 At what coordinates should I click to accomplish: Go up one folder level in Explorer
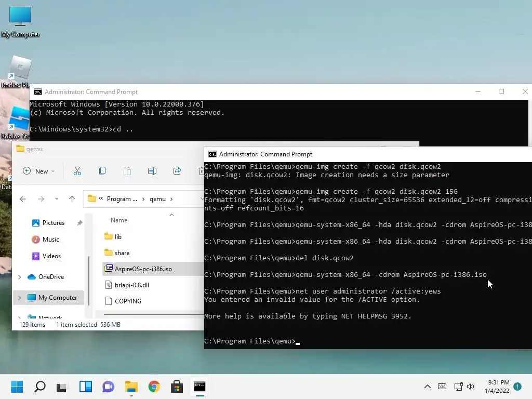tap(72, 199)
